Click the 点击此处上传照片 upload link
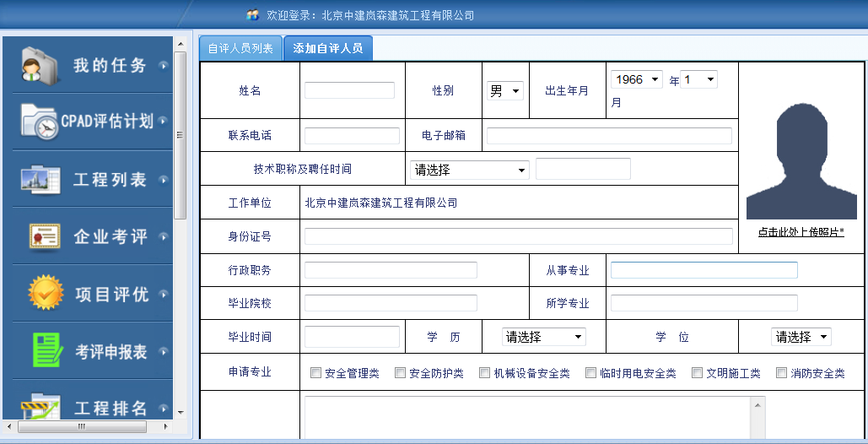The width and height of the screenshot is (868, 444). pyautogui.click(x=801, y=232)
